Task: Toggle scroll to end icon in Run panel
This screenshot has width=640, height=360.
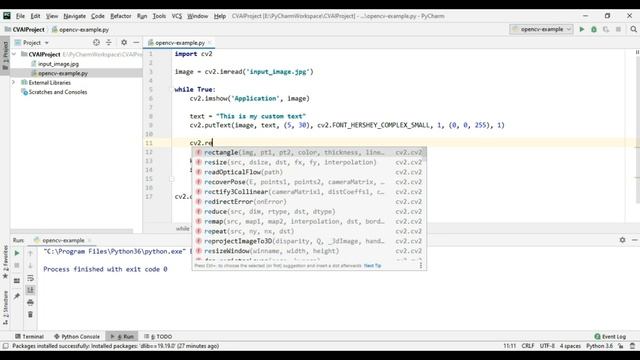Action: coord(30,290)
